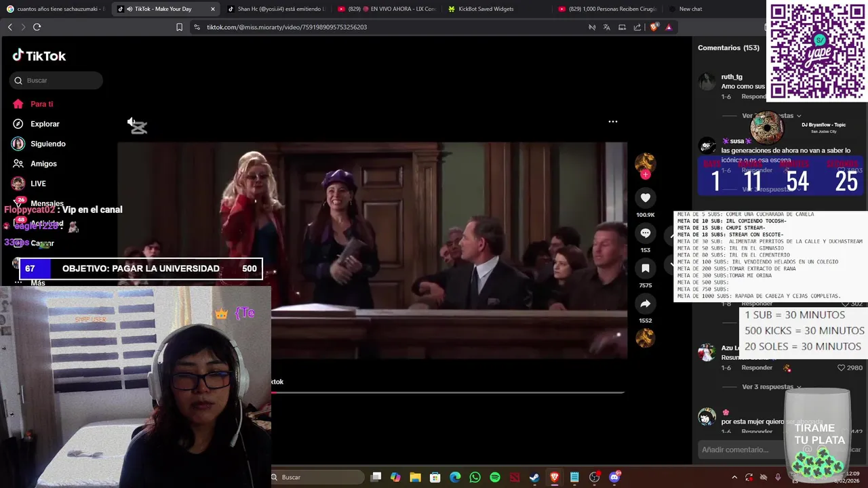Go back in the browser
The image size is (868, 488).
(9, 27)
